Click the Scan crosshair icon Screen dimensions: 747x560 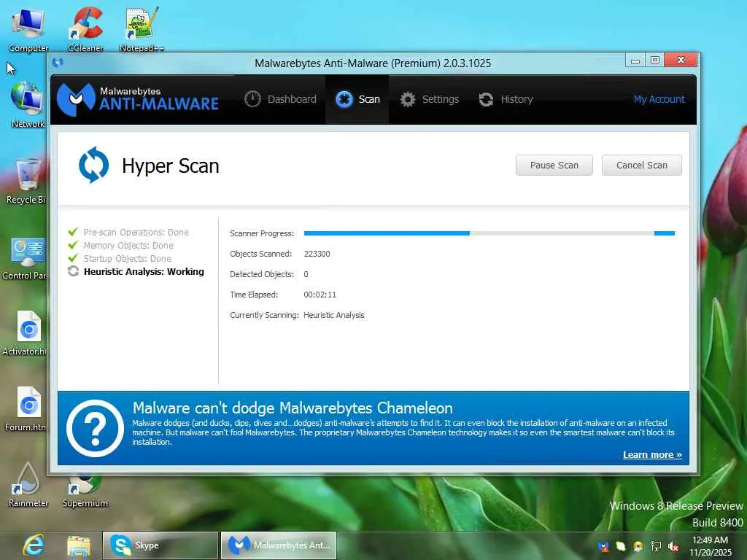tap(344, 99)
